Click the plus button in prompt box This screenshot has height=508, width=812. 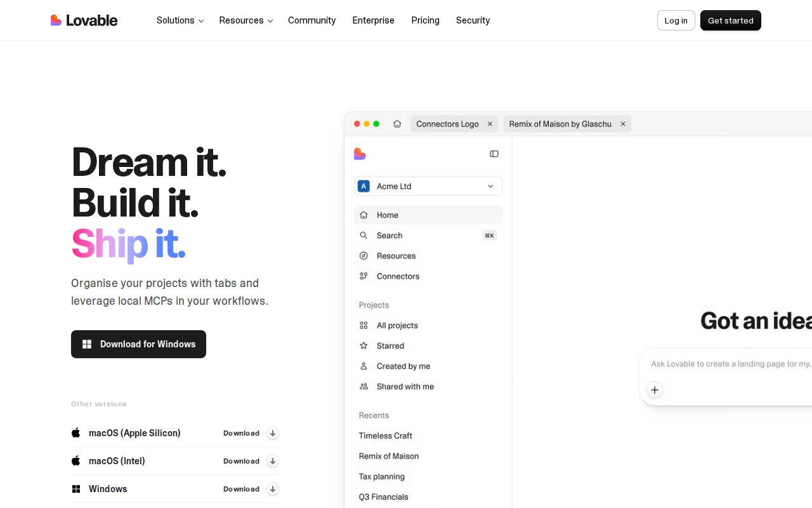[655, 390]
